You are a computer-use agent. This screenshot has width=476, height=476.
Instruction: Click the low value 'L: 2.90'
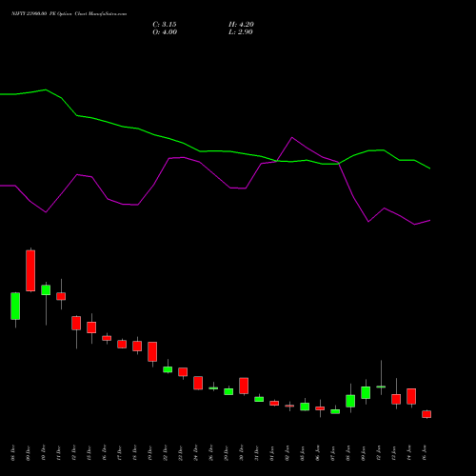click(x=241, y=32)
